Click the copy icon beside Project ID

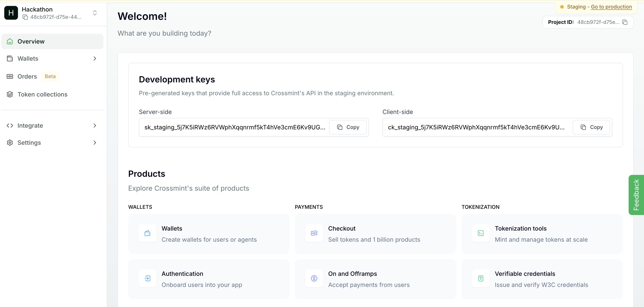[x=625, y=22]
